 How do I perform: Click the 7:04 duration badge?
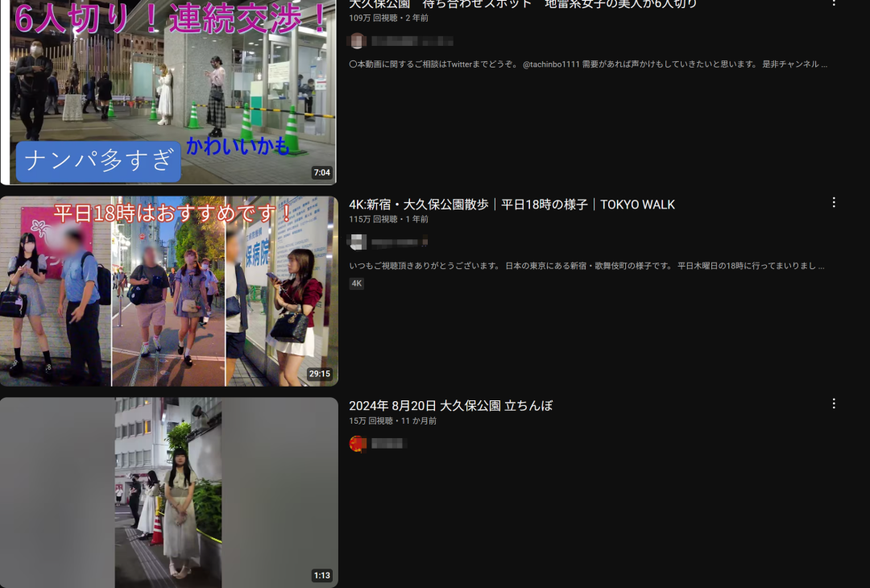(x=321, y=172)
